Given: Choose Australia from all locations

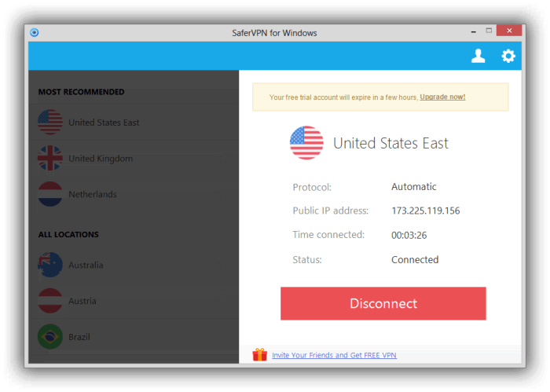Looking at the screenshot, I should click(x=134, y=265).
